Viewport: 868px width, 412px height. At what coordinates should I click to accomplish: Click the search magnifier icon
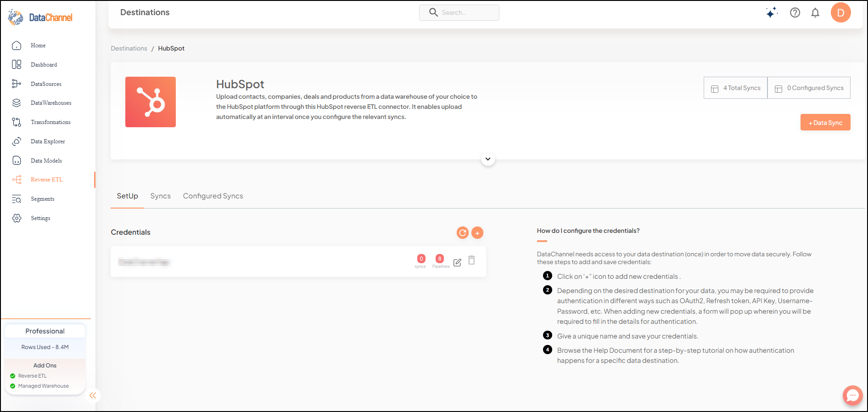[433, 12]
